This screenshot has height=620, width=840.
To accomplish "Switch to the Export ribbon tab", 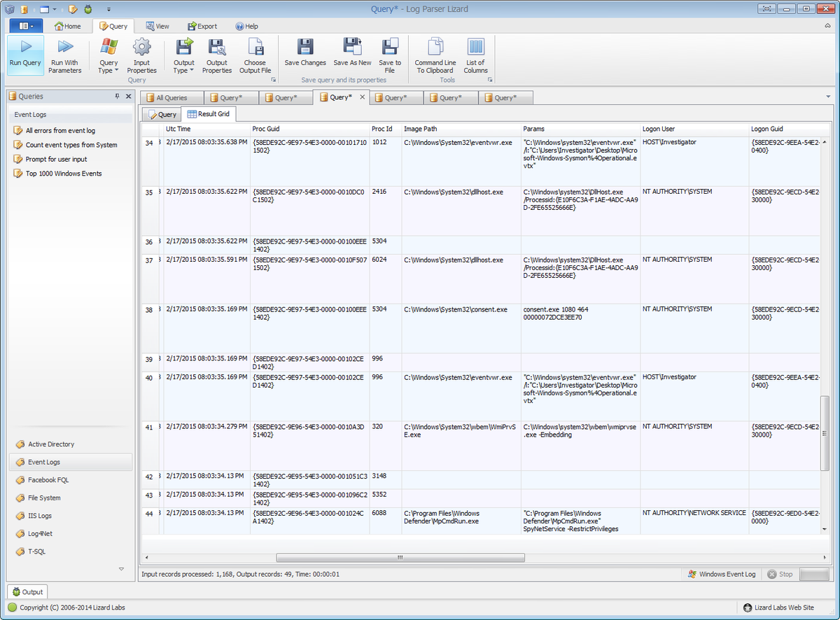I will [x=202, y=26].
